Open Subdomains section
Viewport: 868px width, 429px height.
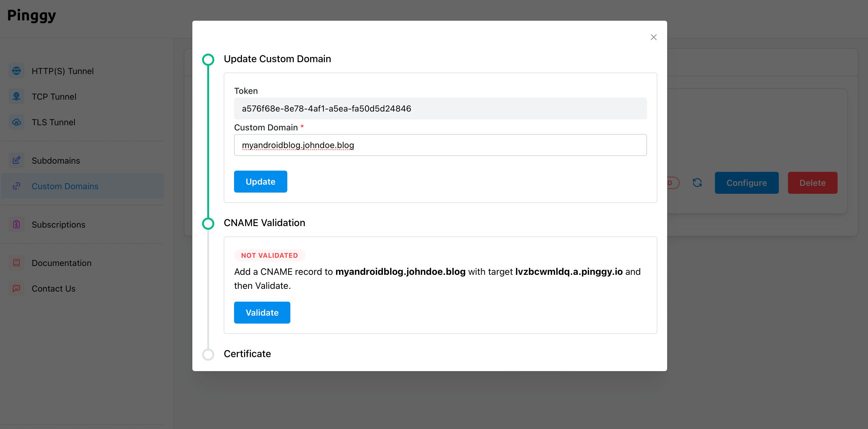coord(82,161)
